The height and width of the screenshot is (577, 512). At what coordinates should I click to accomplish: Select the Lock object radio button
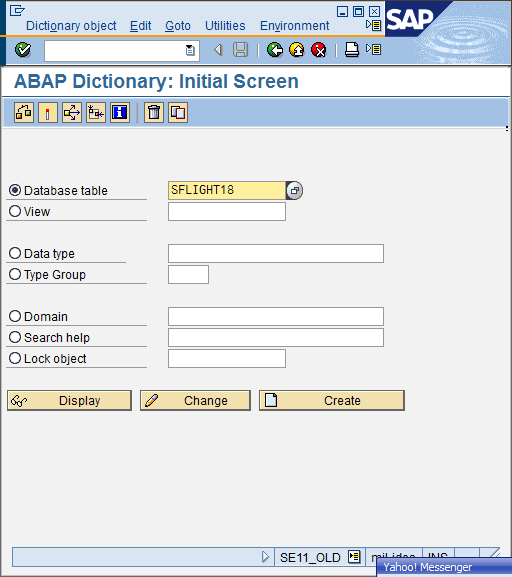coord(15,358)
